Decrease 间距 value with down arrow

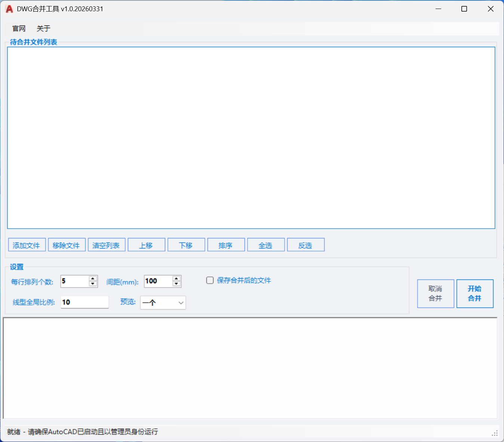176,284
